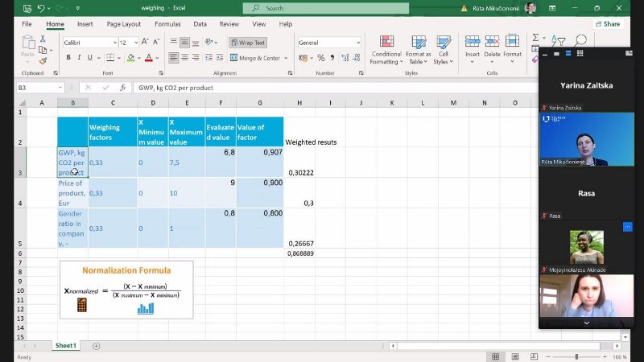The image size is (644, 362).
Task: Open the Calibri font name dropdown
Action: [114, 43]
